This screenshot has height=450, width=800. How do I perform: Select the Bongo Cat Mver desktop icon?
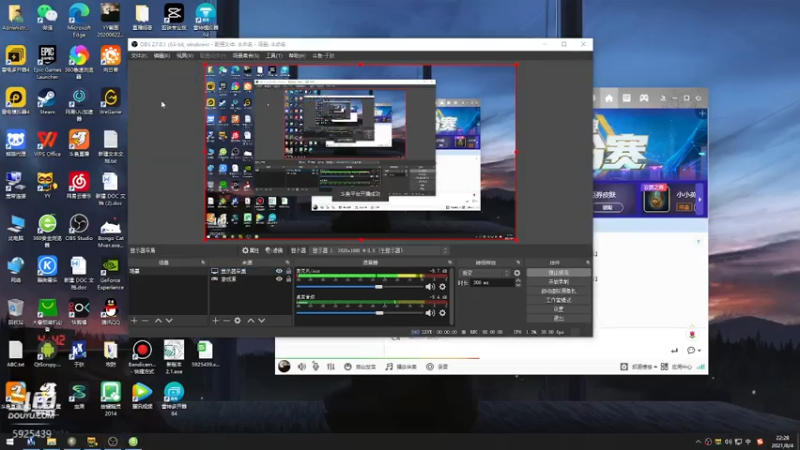[x=110, y=231]
